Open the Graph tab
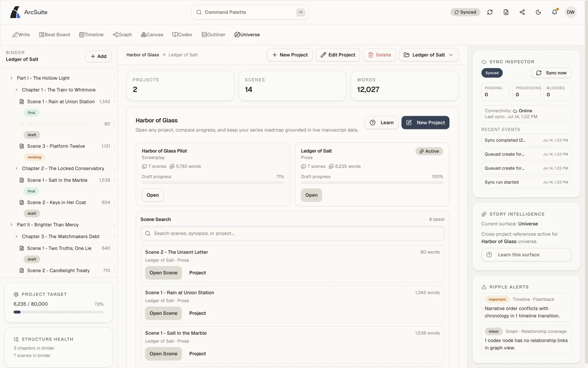The image size is (588, 368). pyautogui.click(x=122, y=35)
